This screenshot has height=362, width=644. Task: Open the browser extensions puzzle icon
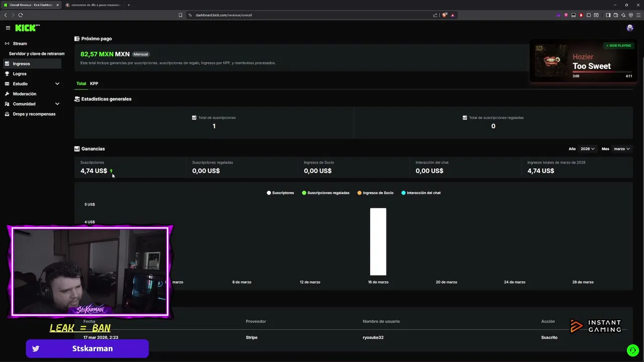(589, 15)
